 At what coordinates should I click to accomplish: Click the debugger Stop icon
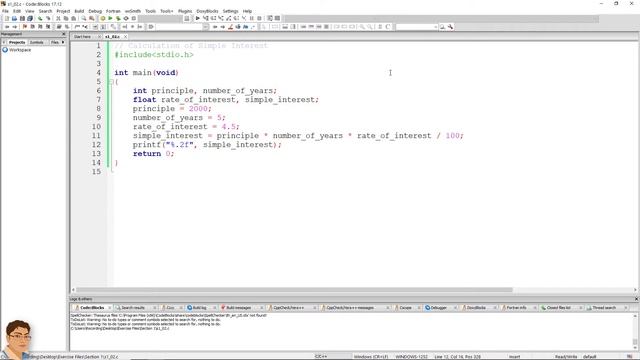259,18
